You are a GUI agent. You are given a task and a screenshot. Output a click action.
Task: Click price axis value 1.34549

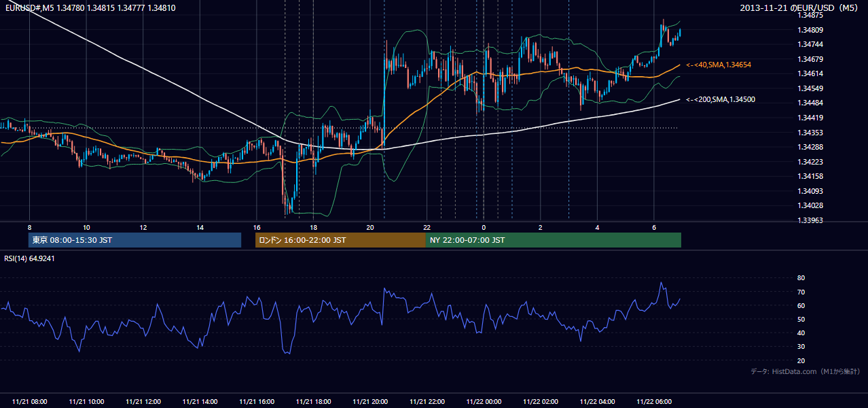(811, 88)
